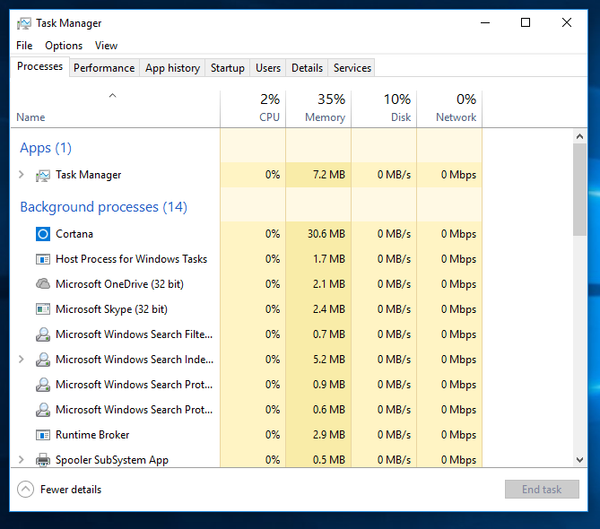Sort processes by CPU column header
The width and height of the screenshot is (600, 529).
click(x=258, y=108)
